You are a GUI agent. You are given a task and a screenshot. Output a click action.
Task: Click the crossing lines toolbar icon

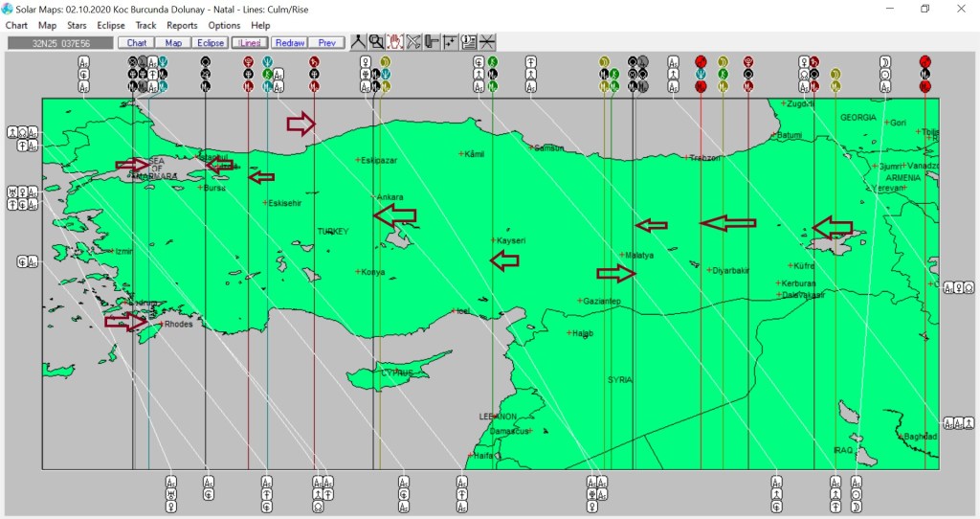[x=487, y=42]
